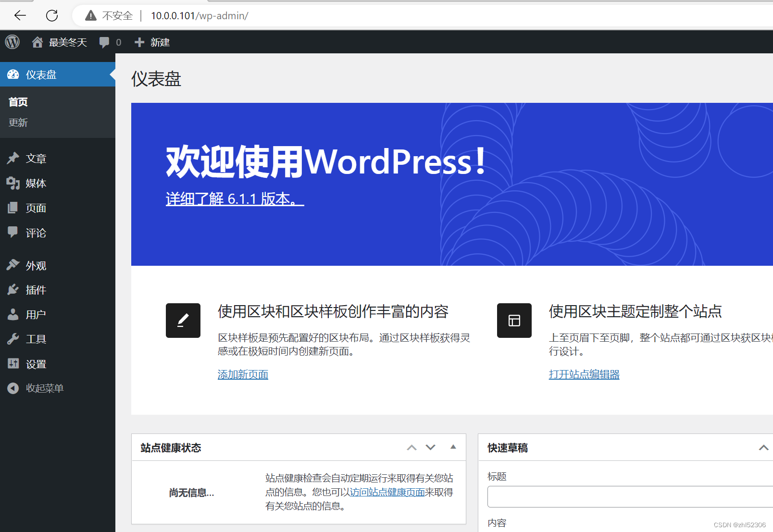Viewport: 773px width, 532px height.
Task: Click the browser back arrow
Action: (x=20, y=15)
